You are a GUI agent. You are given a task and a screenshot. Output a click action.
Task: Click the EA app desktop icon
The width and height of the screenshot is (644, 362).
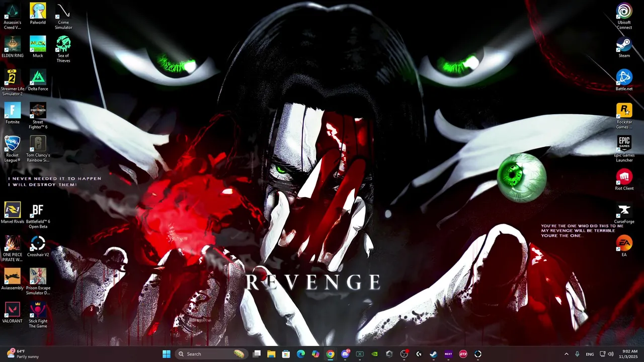[x=624, y=246]
